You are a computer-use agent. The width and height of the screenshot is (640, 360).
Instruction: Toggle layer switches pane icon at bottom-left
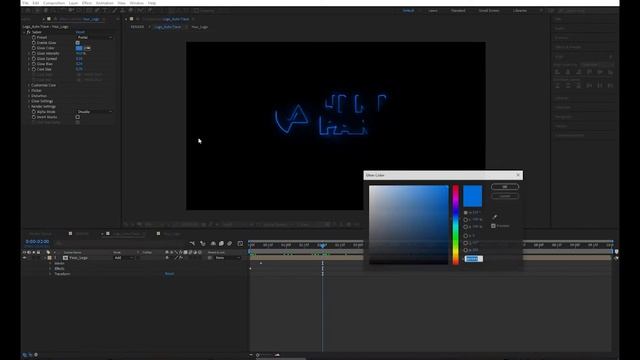24,355
